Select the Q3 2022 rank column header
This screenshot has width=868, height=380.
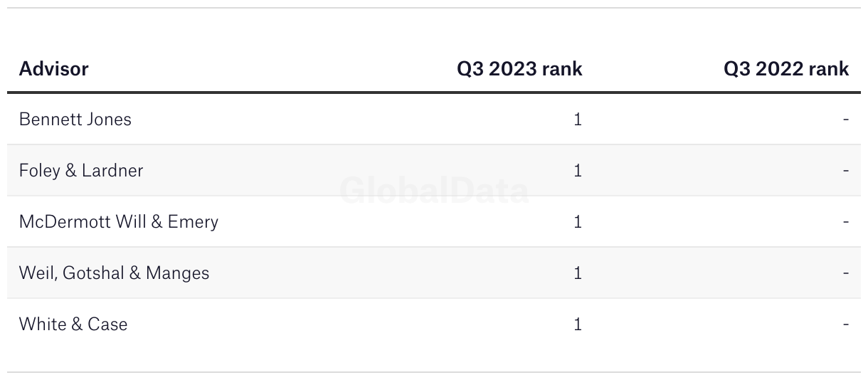click(786, 69)
